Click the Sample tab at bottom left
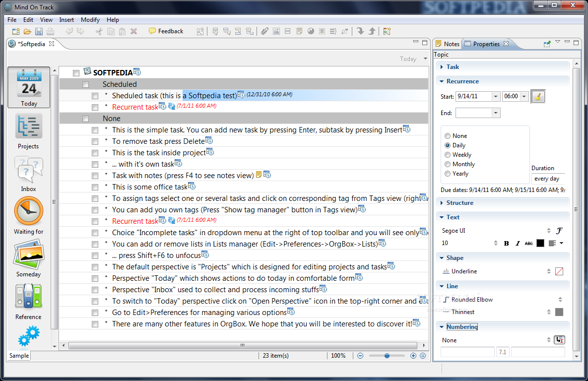 (x=19, y=356)
